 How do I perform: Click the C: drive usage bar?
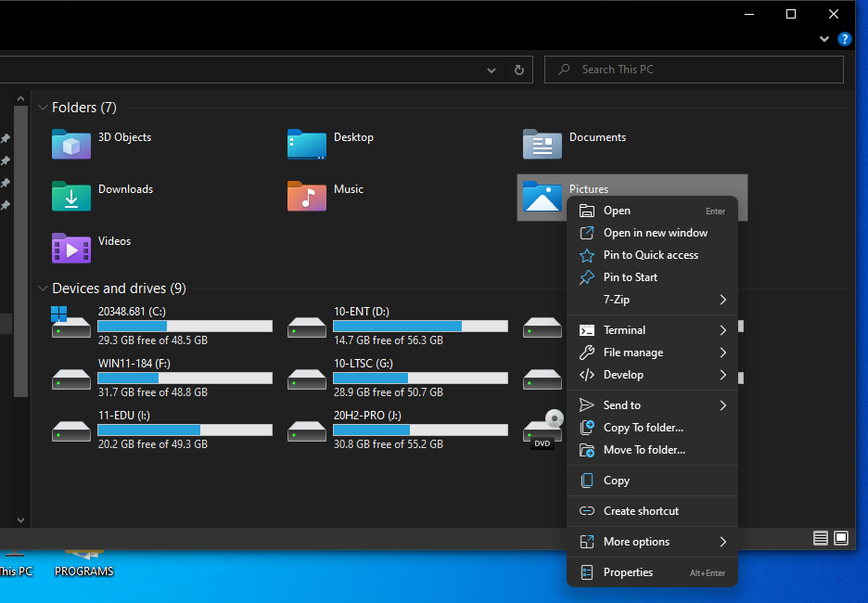tap(185, 327)
